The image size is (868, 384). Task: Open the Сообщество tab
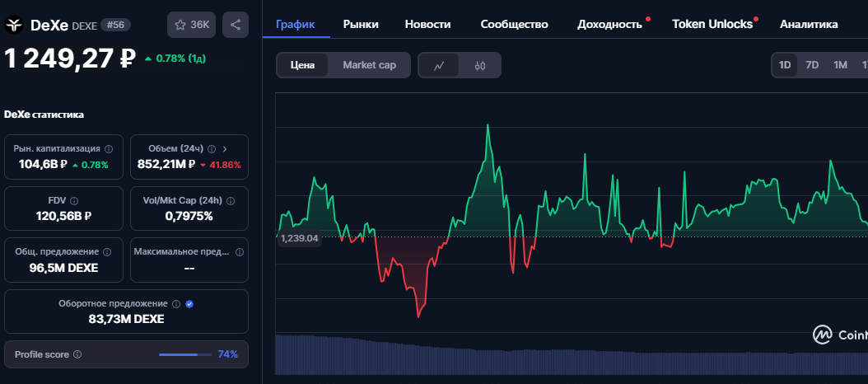click(x=514, y=25)
